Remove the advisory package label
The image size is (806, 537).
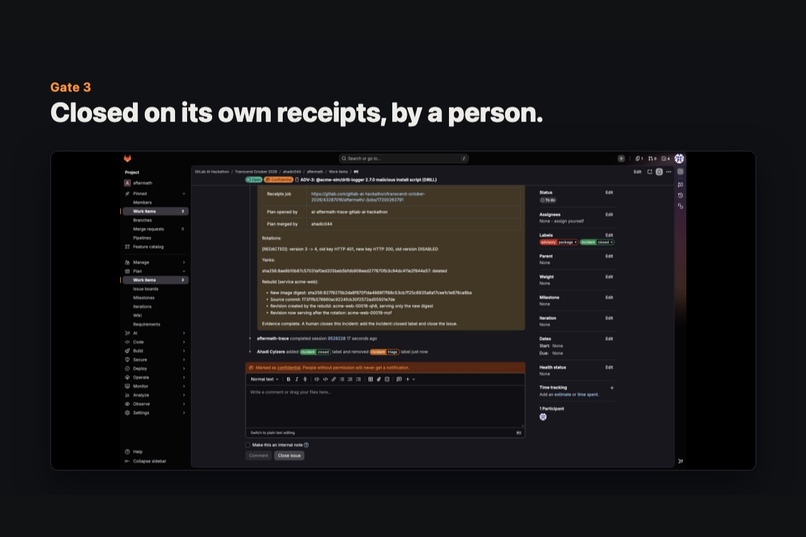[x=575, y=242]
